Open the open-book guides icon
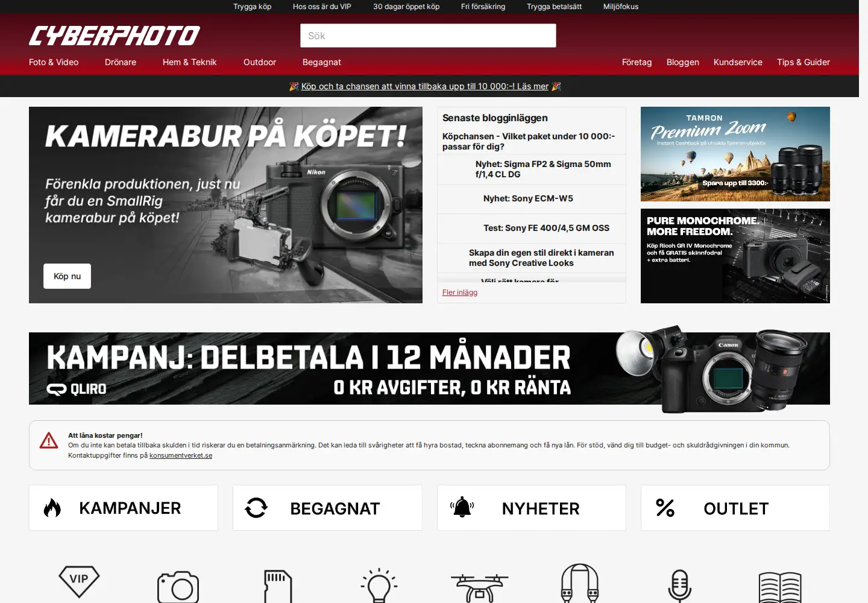 click(780, 588)
